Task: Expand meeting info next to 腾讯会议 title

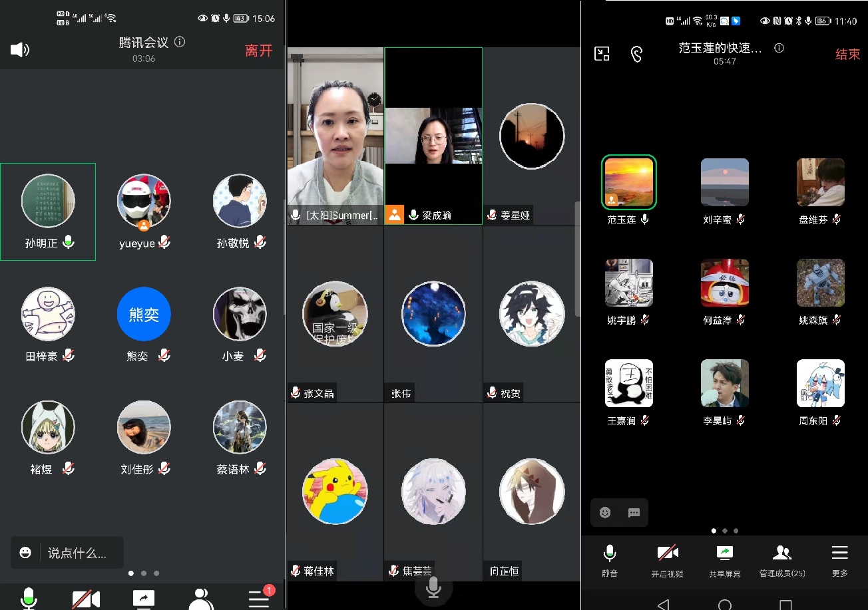Action: [180, 42]
